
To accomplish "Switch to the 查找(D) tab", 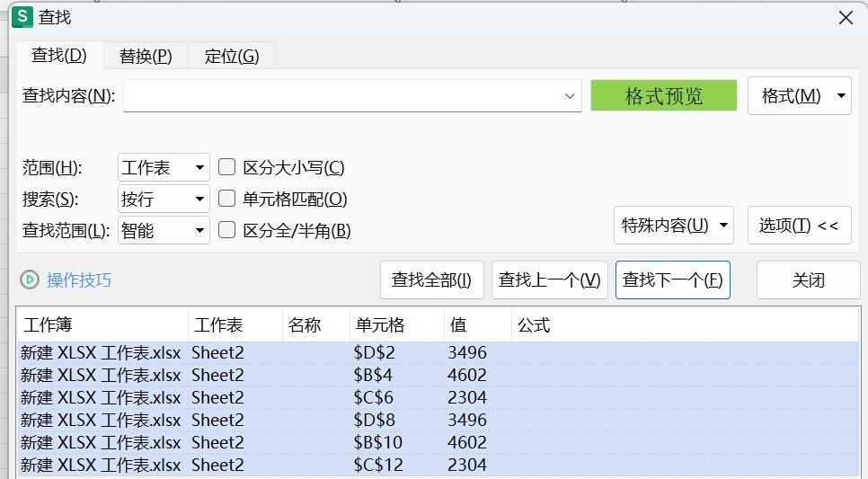I will 59,56.
